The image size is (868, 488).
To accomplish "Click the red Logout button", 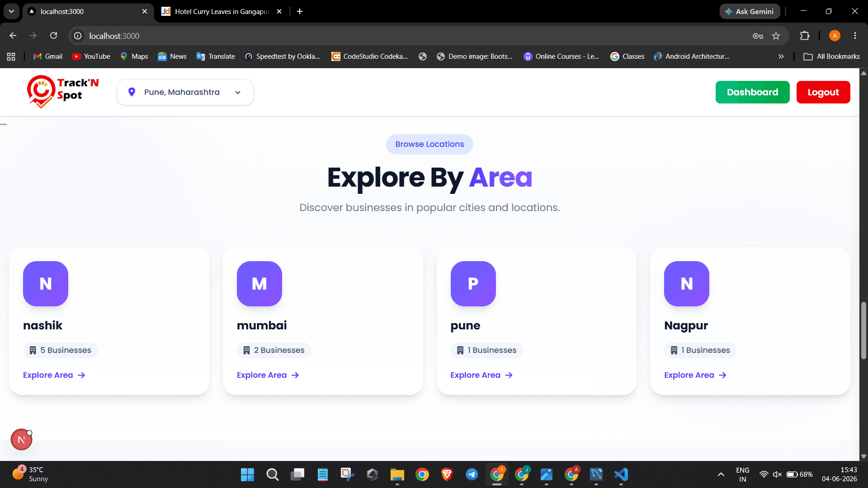I will click(823, 92).
